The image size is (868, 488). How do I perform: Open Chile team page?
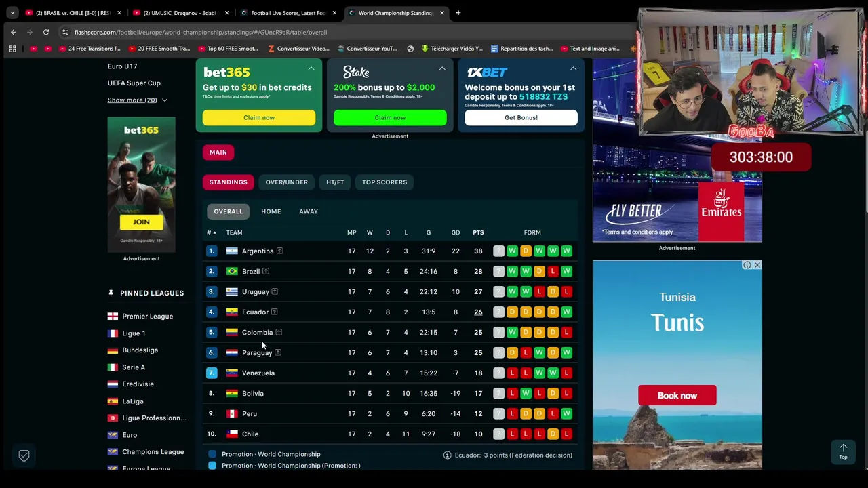click(x=250, y=434)
